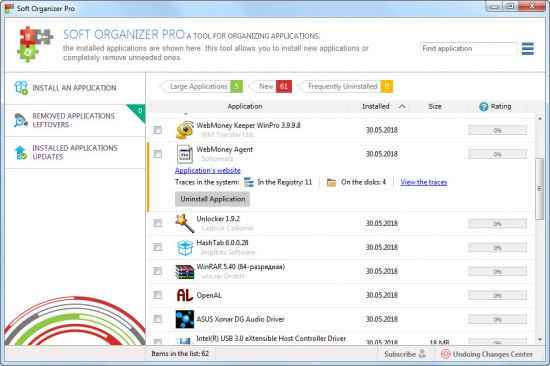550x366 pixels.
Task: Open the hamburger menu icon
Action: coord(528,49)
